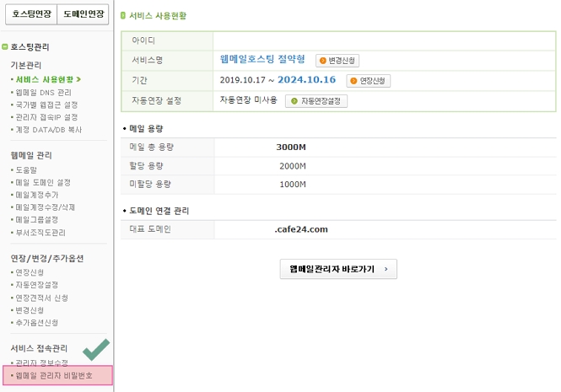Screen dimensions: 561x392
Task: Click the 도메인연장 button
Action: (x=84, y=14)
